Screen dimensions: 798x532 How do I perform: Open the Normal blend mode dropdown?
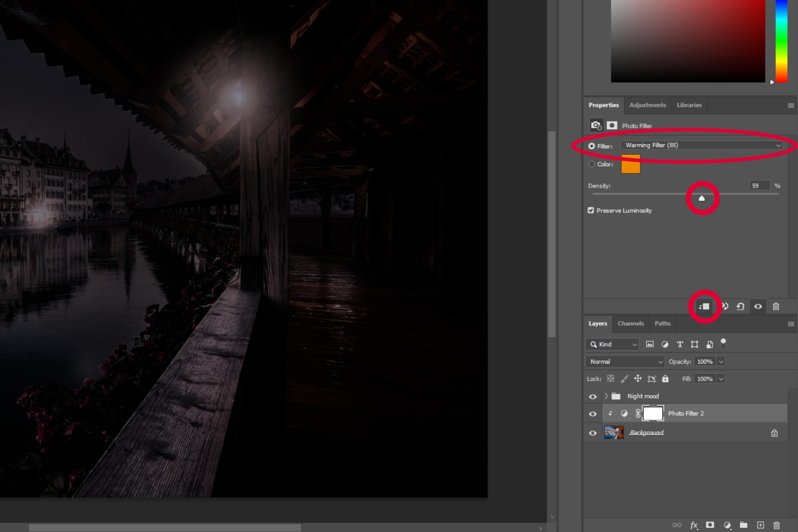(625, 362)
